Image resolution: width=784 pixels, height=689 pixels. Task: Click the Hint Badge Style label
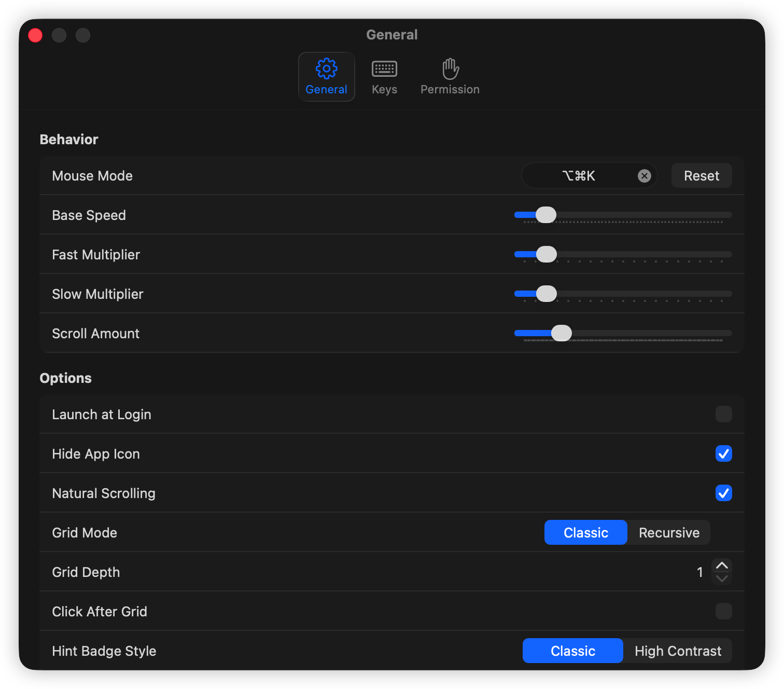(104, 651)
